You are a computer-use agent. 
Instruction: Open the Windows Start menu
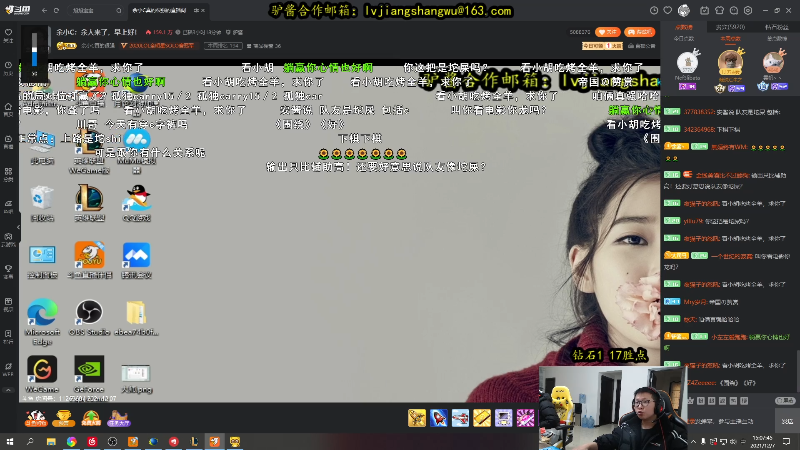10,441
